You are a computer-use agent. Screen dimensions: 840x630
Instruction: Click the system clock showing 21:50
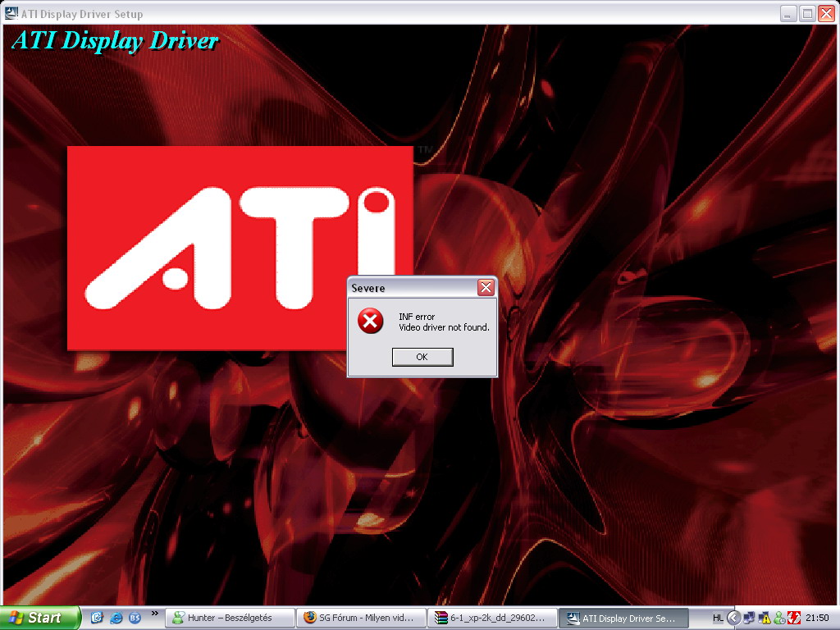coord(817,618)
